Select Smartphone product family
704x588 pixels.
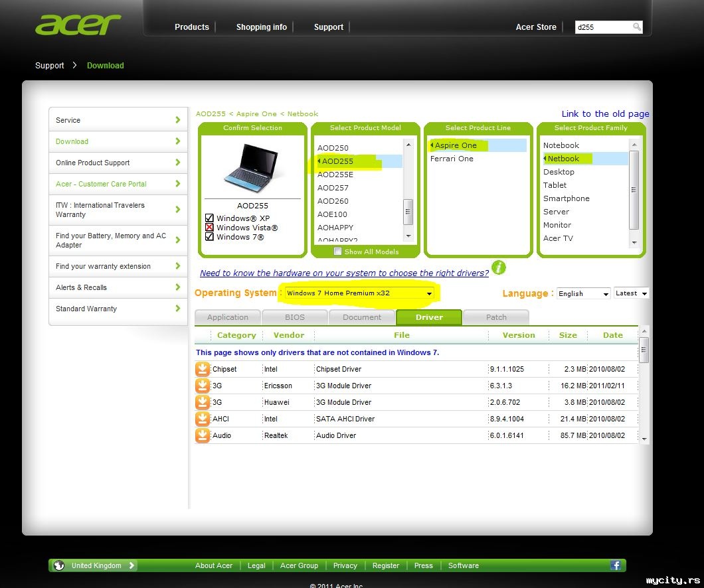[x=566, y=198]
